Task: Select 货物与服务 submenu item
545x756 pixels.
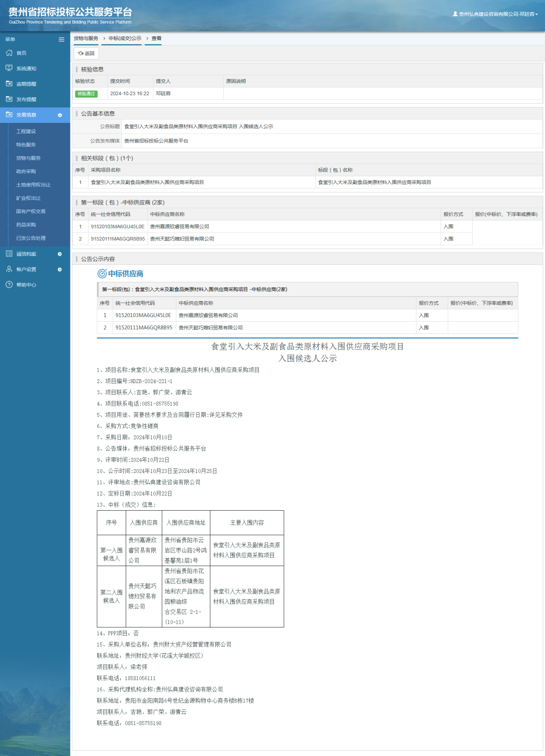Action: 28,158
